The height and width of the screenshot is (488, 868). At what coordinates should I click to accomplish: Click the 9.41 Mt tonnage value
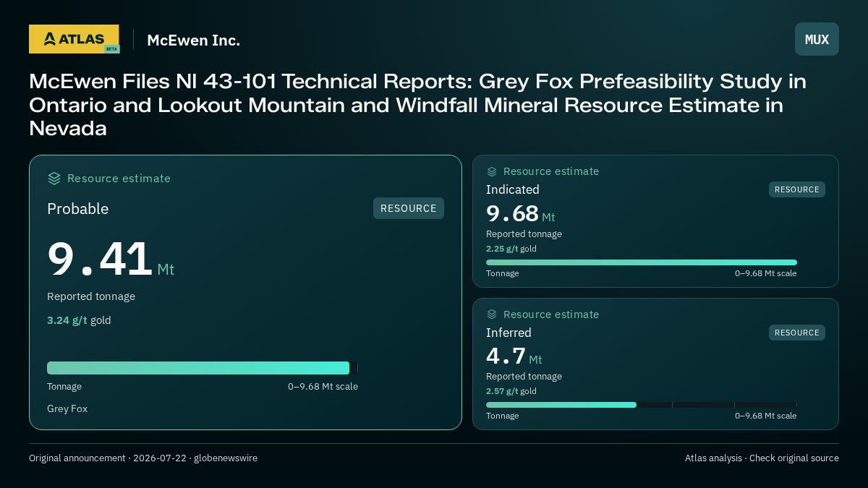111,260
